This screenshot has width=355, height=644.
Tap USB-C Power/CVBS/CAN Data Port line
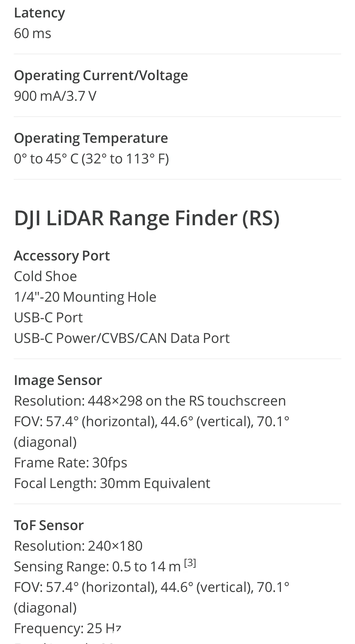point(122,338)
